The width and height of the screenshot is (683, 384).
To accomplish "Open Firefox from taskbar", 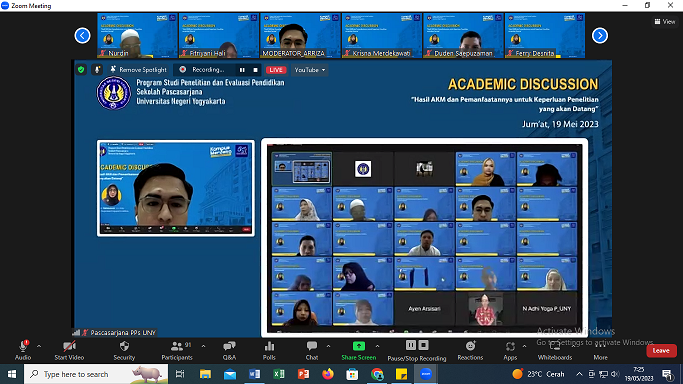I will click(328, 374).
